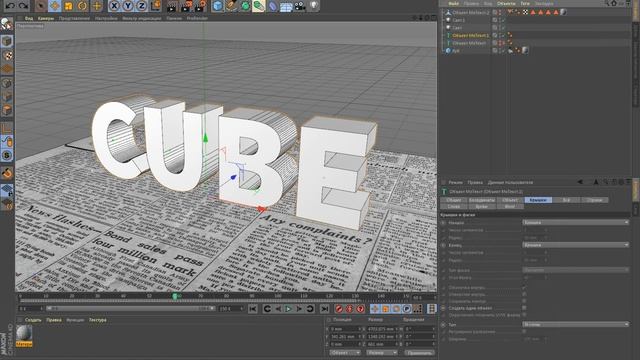Viewport: 640px width, 360px height.
Task: Click the Enable Snap S icon
Action: [x=7, y=155]
